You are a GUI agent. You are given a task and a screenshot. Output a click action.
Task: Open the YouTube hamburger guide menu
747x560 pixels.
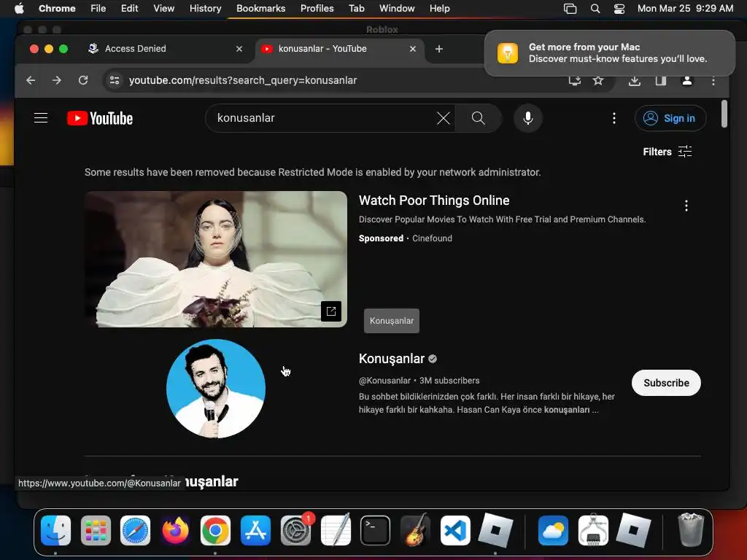[x=41, y=118]
